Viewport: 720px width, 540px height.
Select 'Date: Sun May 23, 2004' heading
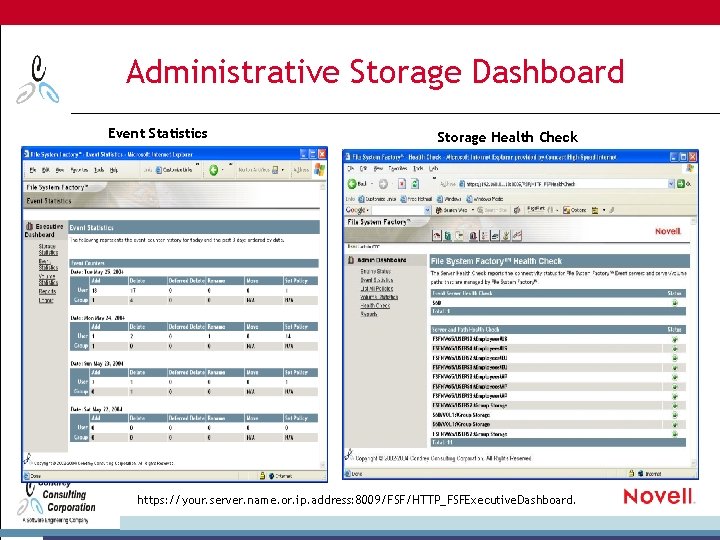(x=97, y=363)
